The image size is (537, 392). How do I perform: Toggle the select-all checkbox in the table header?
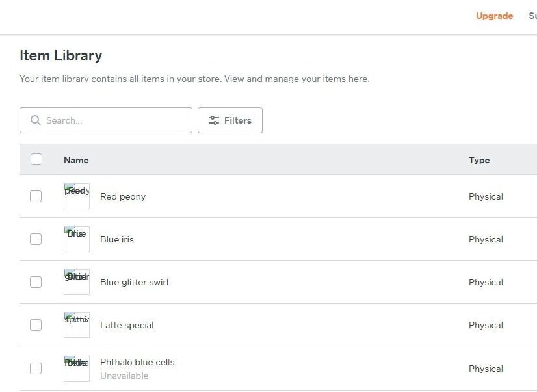(x=36, y=159)
